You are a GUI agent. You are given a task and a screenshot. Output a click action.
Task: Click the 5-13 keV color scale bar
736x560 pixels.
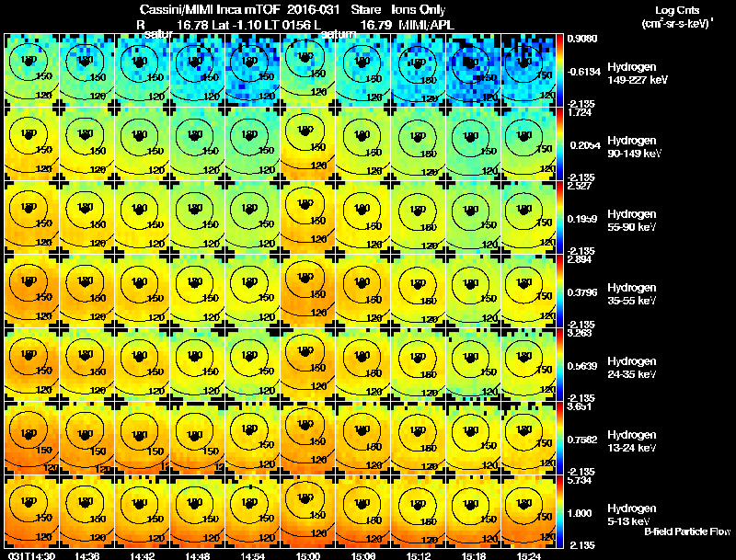point(559,511)
